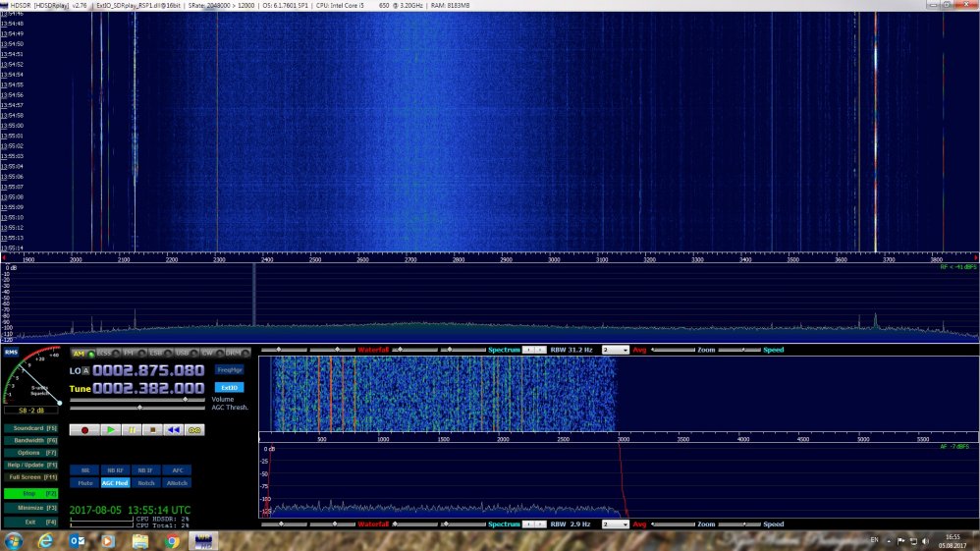The height and width of the screenshot is (551, 980).
Task: Mute the audio output
Action: 85,483
